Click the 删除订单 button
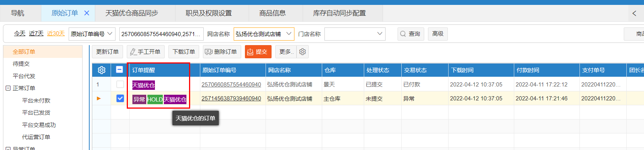The height and width of the screenshot is (150, 644). 222,52
